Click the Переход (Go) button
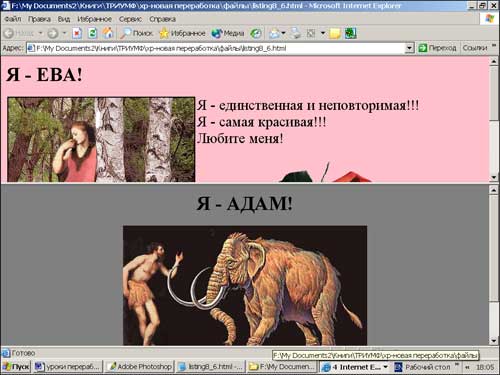This screenshot has width=500, height=375. tap(437, 48)
